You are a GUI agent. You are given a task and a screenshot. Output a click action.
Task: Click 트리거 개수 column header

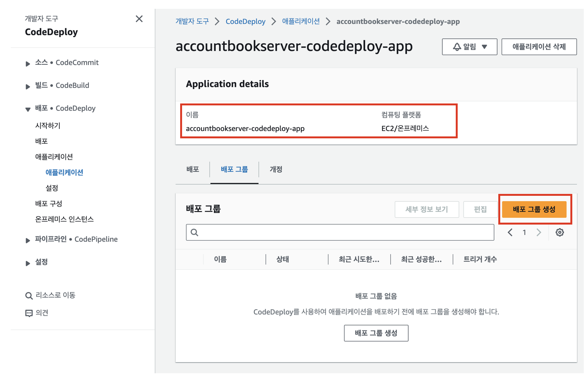[x=480, y=259]
